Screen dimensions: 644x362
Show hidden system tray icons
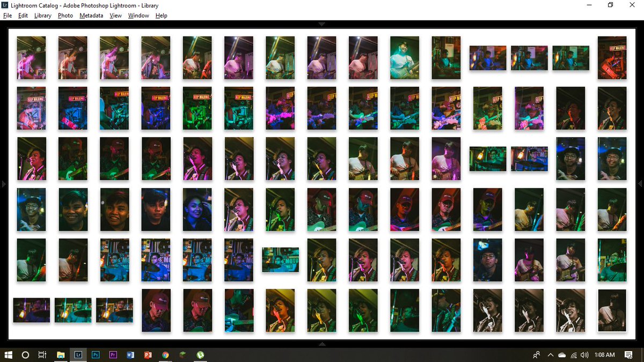click(550, 354)
